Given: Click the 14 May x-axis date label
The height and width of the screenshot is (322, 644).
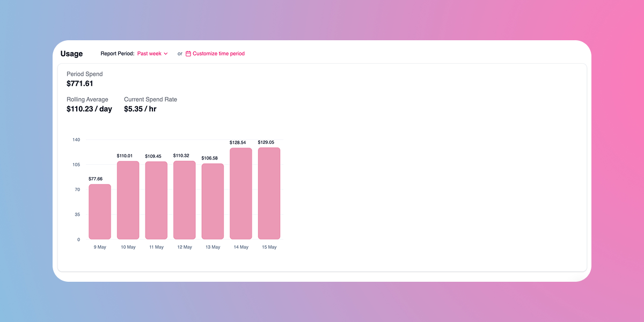Looking at the screenshot, I should (241, 247).
